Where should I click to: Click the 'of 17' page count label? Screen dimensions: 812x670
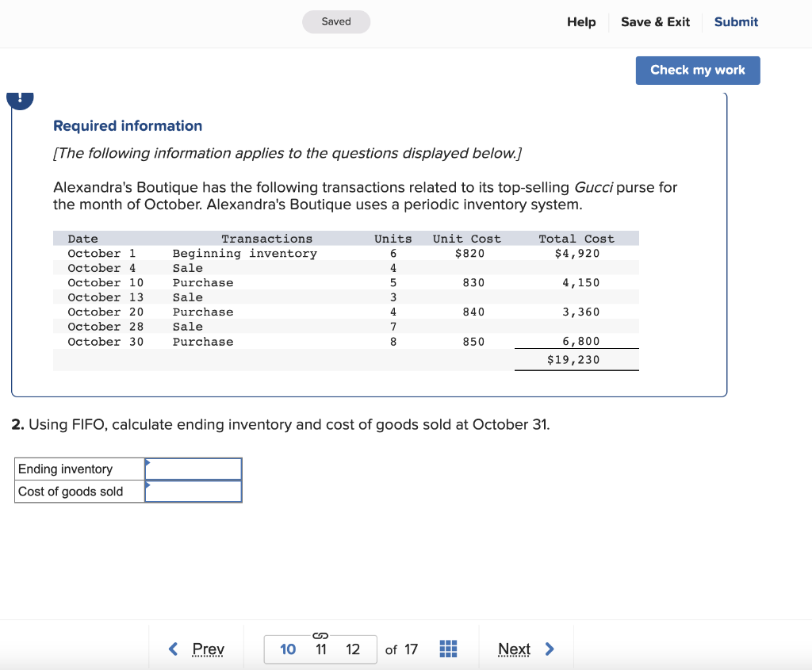401,649
